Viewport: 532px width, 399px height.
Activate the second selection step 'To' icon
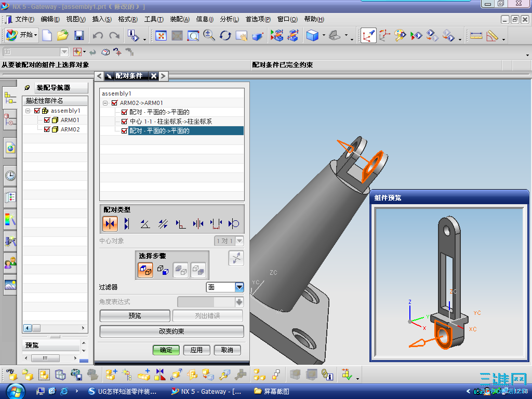pyautogui.click(x=163, y=270)
